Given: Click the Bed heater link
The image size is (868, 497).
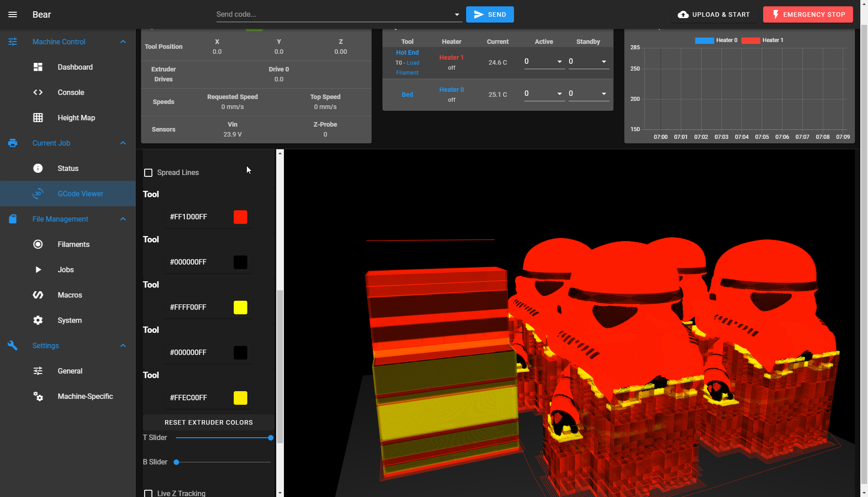Looking at the screenshot, I should click(x=407, y=95).
